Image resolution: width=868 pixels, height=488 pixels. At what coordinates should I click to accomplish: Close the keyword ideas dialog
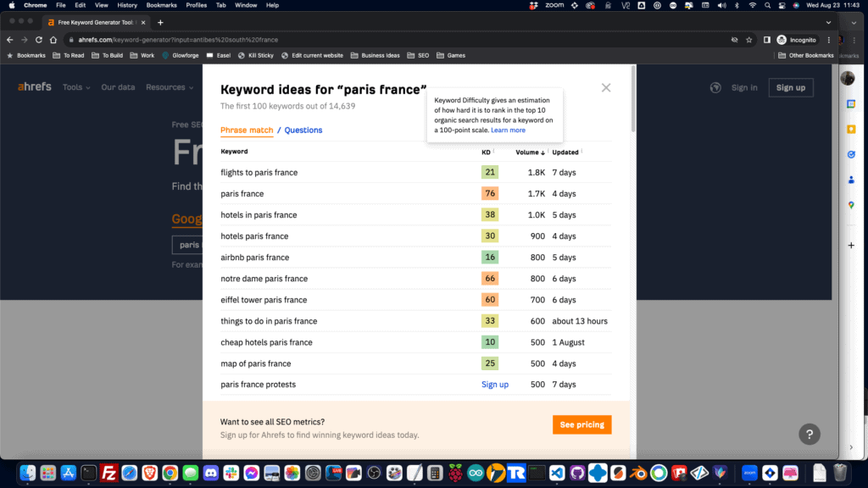(x=606, y=88)
